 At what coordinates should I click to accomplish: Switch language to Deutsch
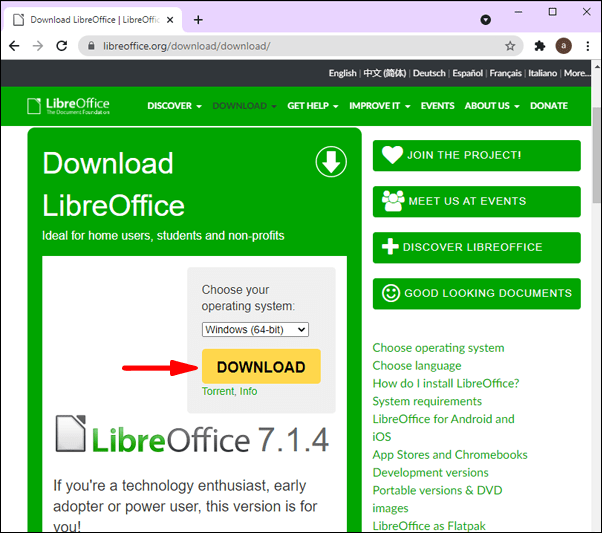[429, 73]
